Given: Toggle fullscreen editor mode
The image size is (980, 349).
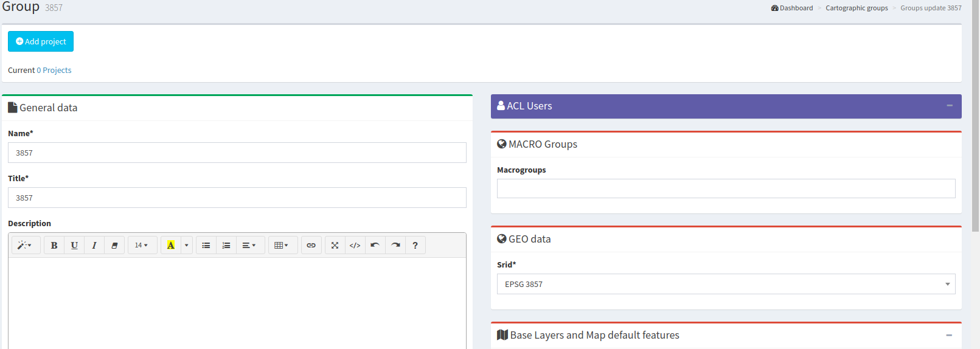Looking at the screenshot, I should [x=335, y=245].
